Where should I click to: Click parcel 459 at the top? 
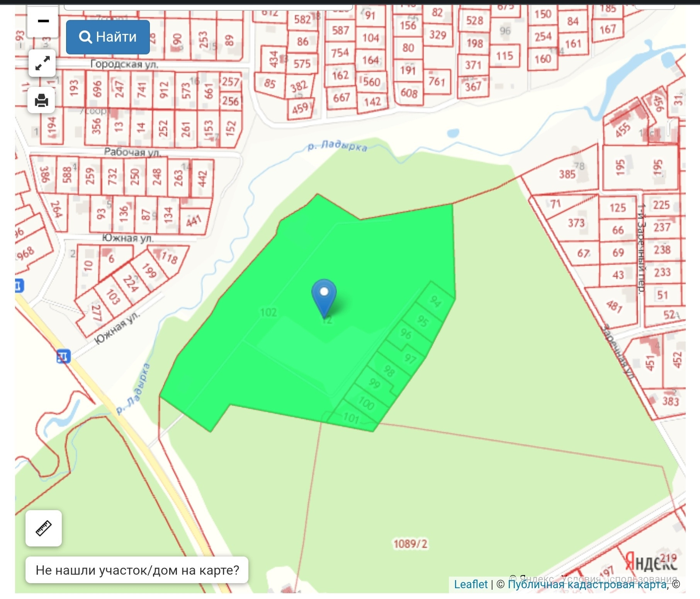pyautogui.click(x=300, y=109)
